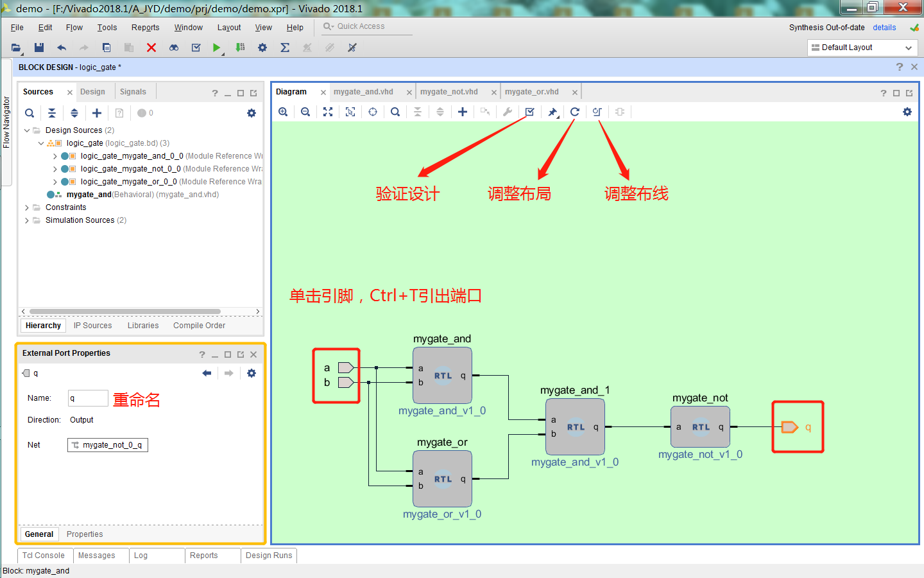This screenshot has height=578, width=924.
Task: Collapse all items in the Sources tree
Action: coord(52,112)
